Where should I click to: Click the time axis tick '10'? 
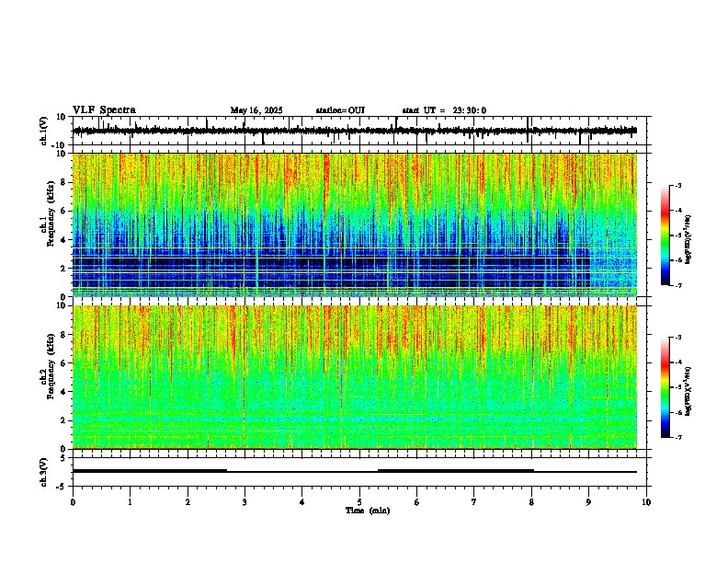tap(646, 502)
